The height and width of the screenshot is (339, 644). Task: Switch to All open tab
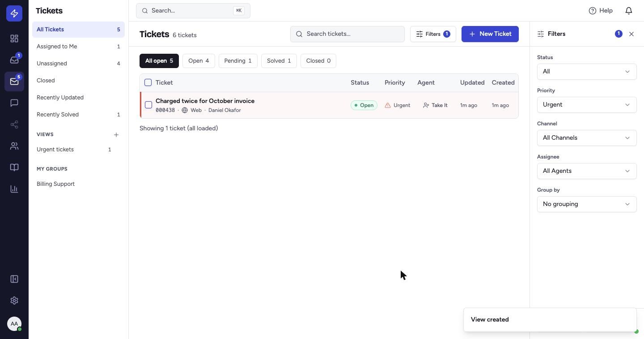pos(159,61)
